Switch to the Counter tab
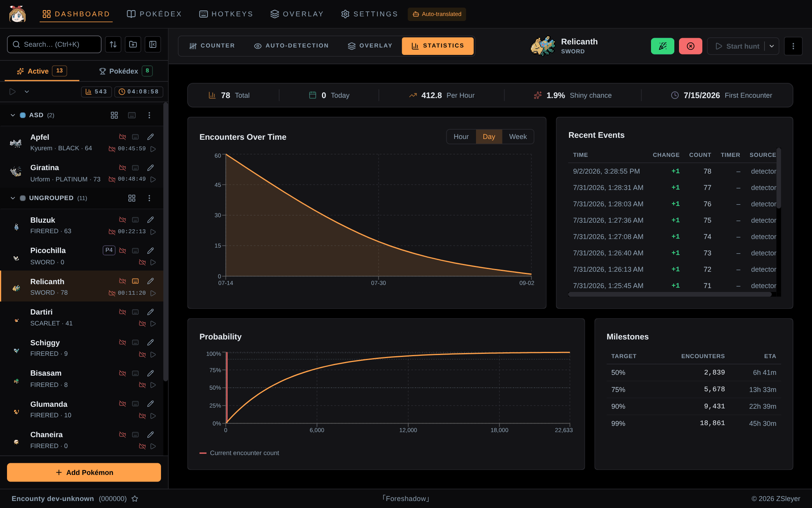 212,46
